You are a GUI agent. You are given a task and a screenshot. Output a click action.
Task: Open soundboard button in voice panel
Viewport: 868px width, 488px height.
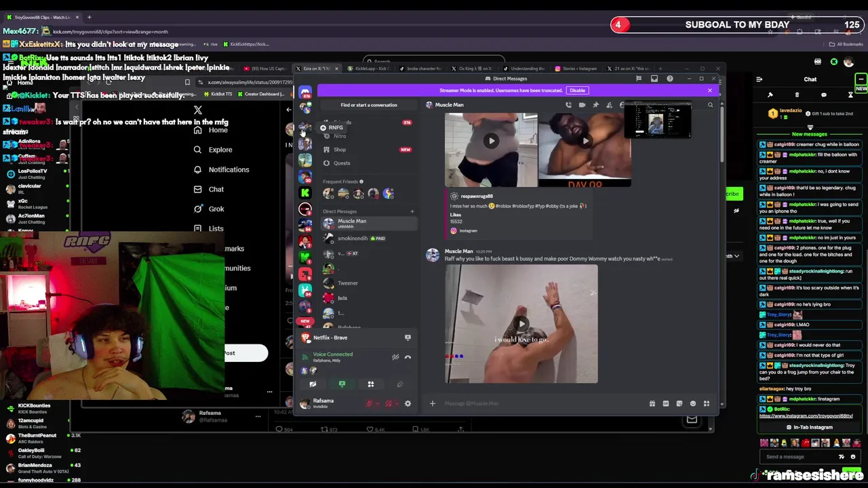pyautogui.click(x=400, y=384)
